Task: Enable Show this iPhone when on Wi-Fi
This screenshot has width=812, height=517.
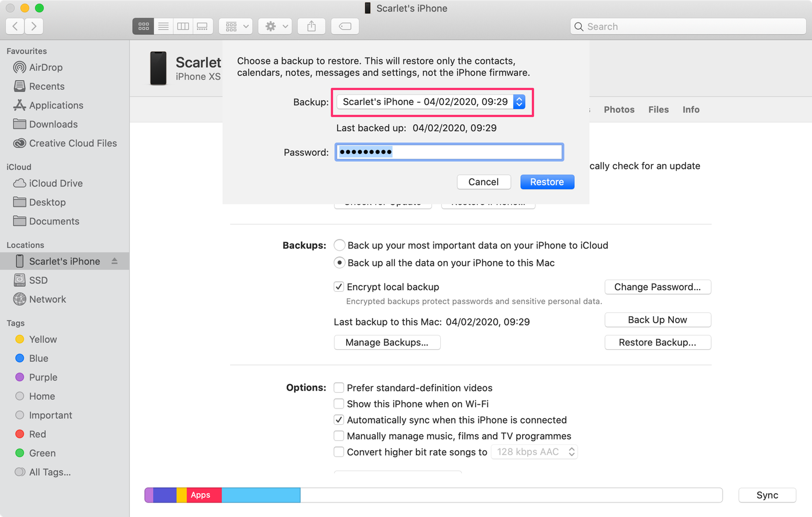Action: point(339,404)
